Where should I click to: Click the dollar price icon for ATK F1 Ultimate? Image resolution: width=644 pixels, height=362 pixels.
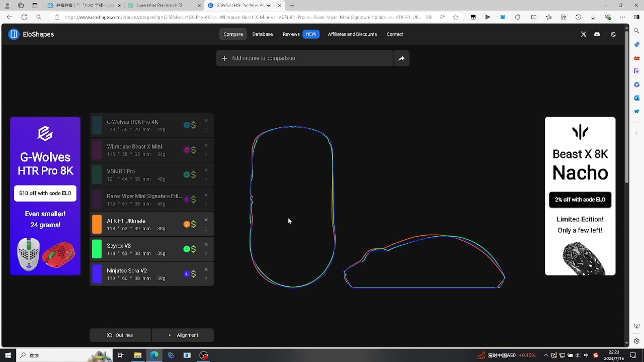tap(194, 224)
